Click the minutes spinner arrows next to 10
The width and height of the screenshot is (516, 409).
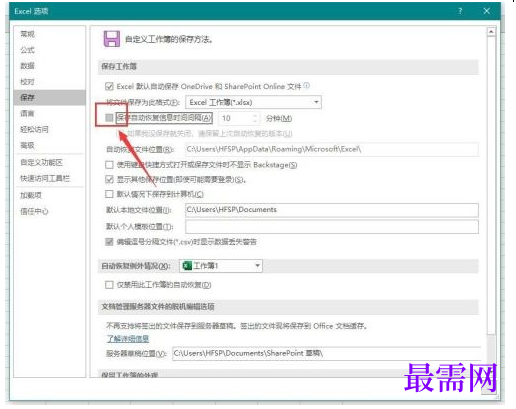point(255,118)
